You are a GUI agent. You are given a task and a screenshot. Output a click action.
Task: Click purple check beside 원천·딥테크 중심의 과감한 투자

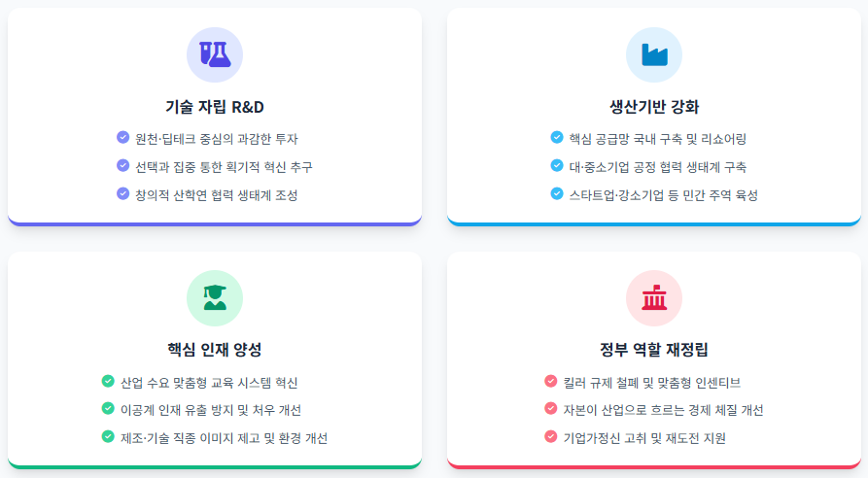tap(122, 137)
